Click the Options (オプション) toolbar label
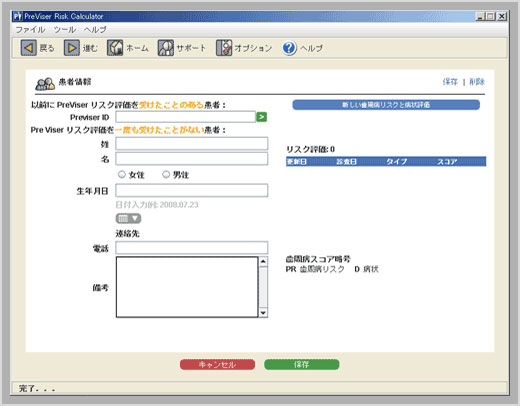 pos(253,48)
